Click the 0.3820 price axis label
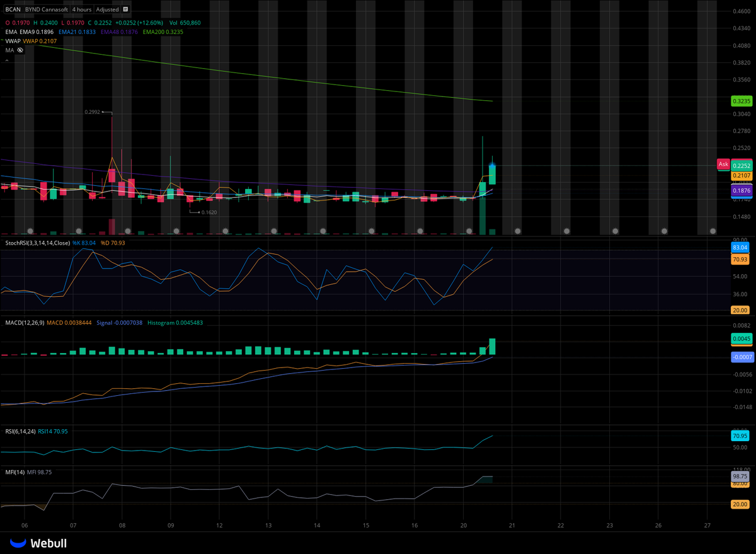 coord(740,63)
